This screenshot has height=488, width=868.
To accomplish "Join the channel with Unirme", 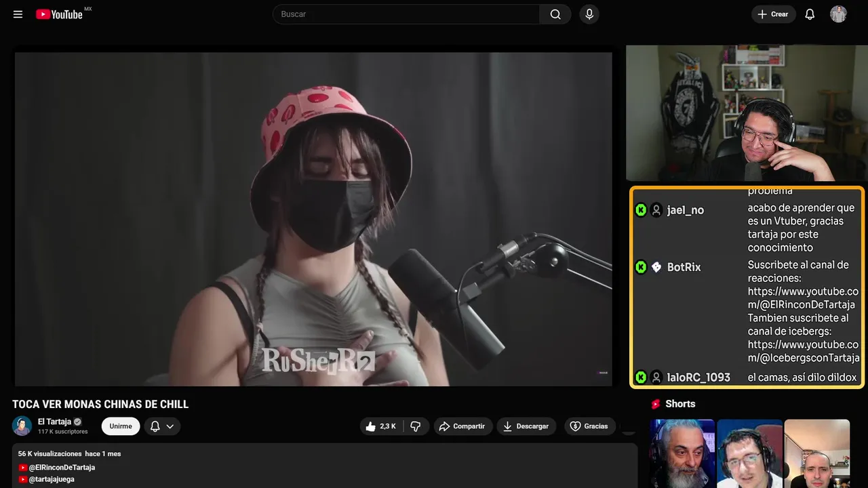I will pos(121,426).
